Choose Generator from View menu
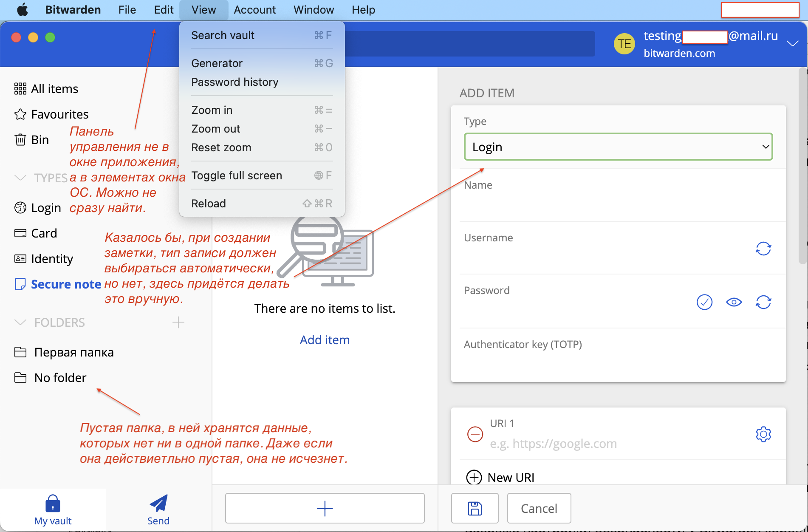Screen dimensions: 808x532 262,63
